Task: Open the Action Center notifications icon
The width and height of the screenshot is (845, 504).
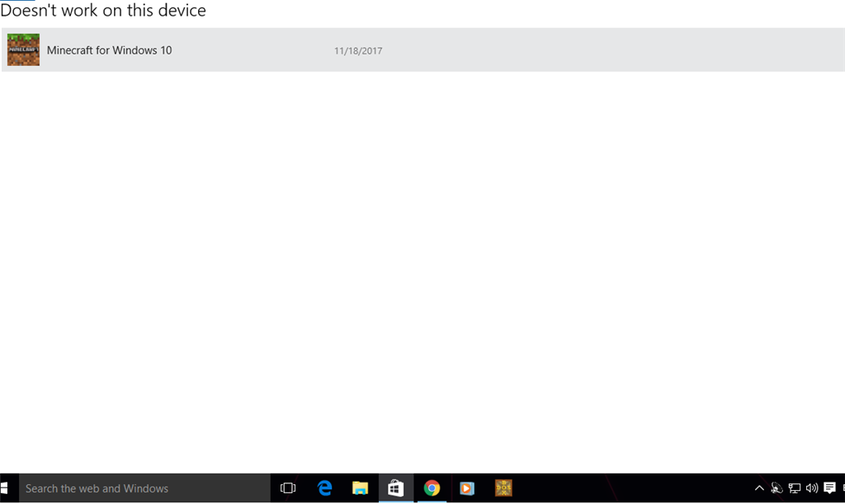Action: click(x=829, y=488)
